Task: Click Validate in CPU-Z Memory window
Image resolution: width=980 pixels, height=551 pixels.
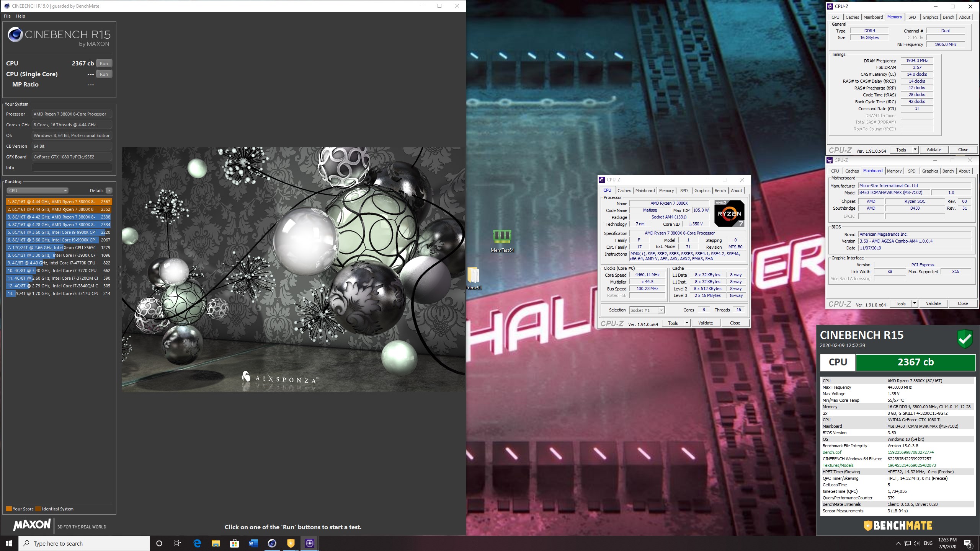Action: click(x=933, y=150)
